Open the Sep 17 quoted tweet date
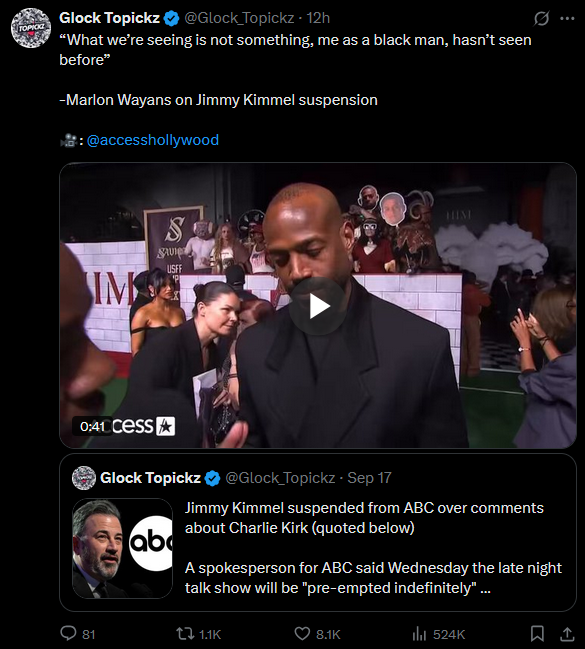Screen dimensions: 585x649 [x=369, y=478]
